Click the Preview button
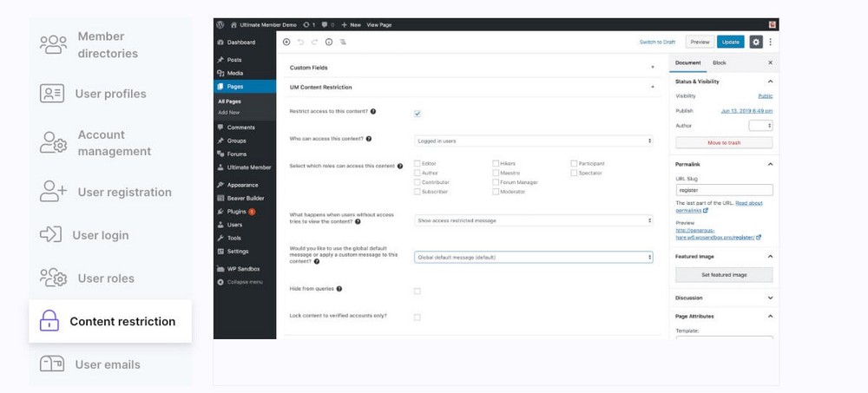Screen dimensions: 868x393 (x=700, y=42)
